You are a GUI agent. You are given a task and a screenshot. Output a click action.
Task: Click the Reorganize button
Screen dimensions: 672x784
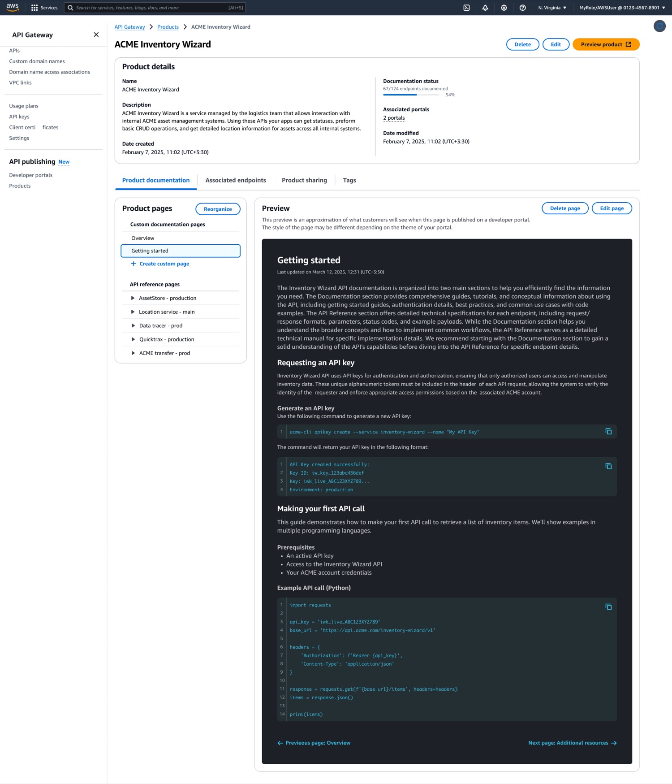[x=218, y=209]
